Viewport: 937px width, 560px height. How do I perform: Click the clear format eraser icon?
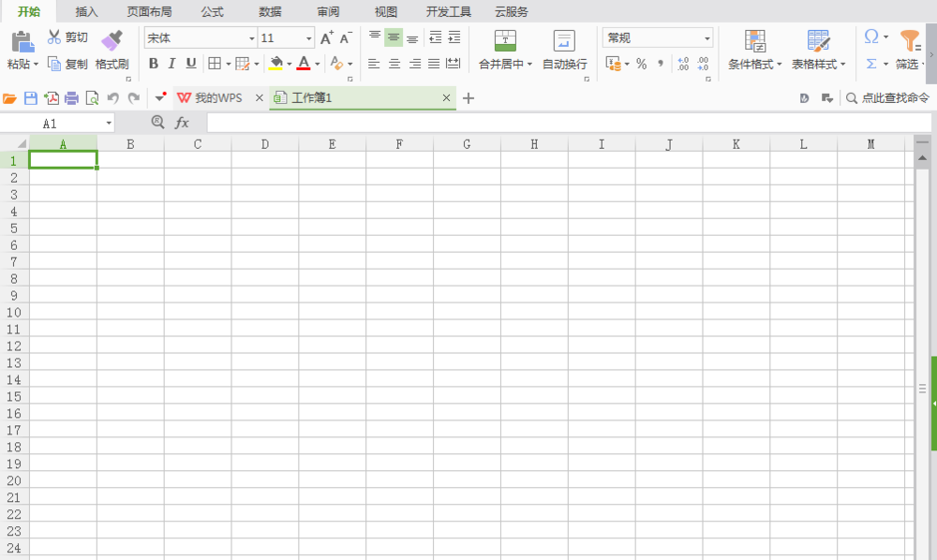coord(337,64)
